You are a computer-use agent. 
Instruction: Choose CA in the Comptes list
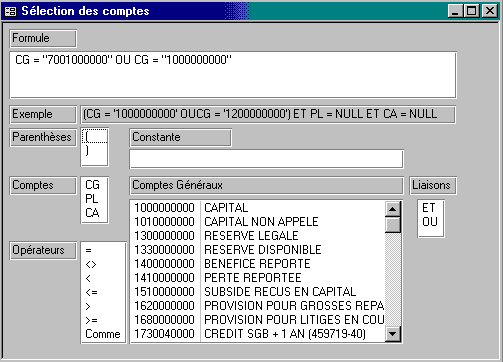coord(95,213)
